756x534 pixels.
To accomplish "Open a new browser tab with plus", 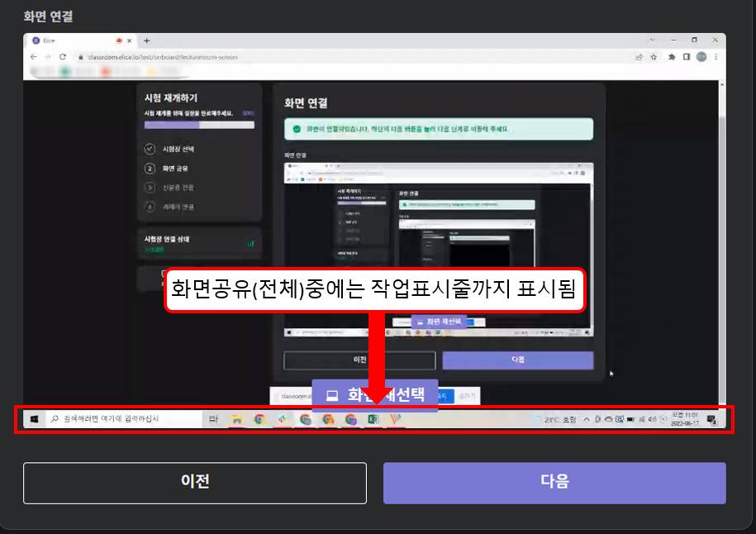I will [147, 40].
